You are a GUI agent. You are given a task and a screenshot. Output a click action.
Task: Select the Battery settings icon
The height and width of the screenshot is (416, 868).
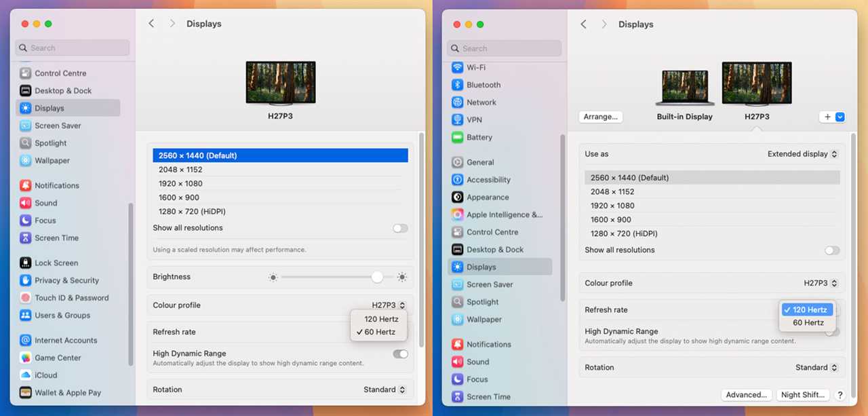(479, 137)
